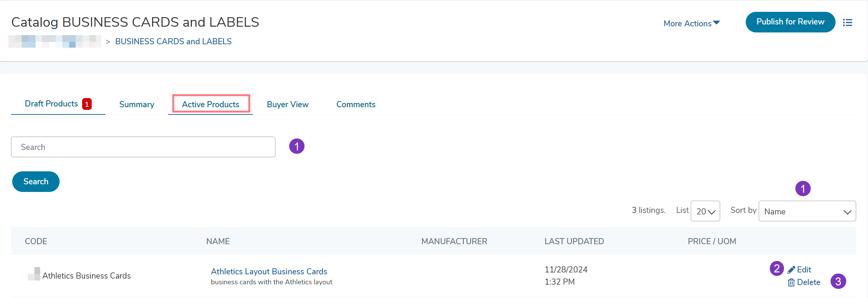Switch to the Buyer View tab
This screenshot has width=868, height=298.
coord(288,105)
